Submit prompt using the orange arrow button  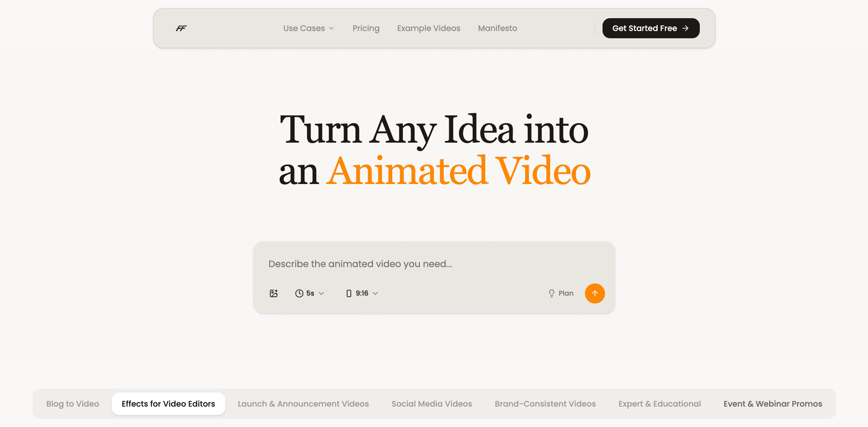point(595,293)
